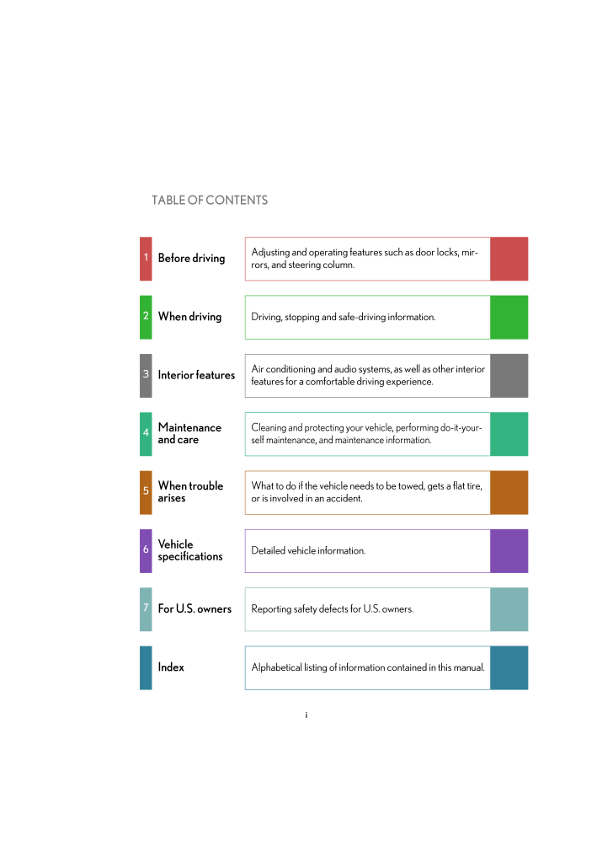Image resolution: width=613 pixels, height=868 pixels.
Task: Click the purple swatch beside Detailed vehicle information
Action: (509, 551)
